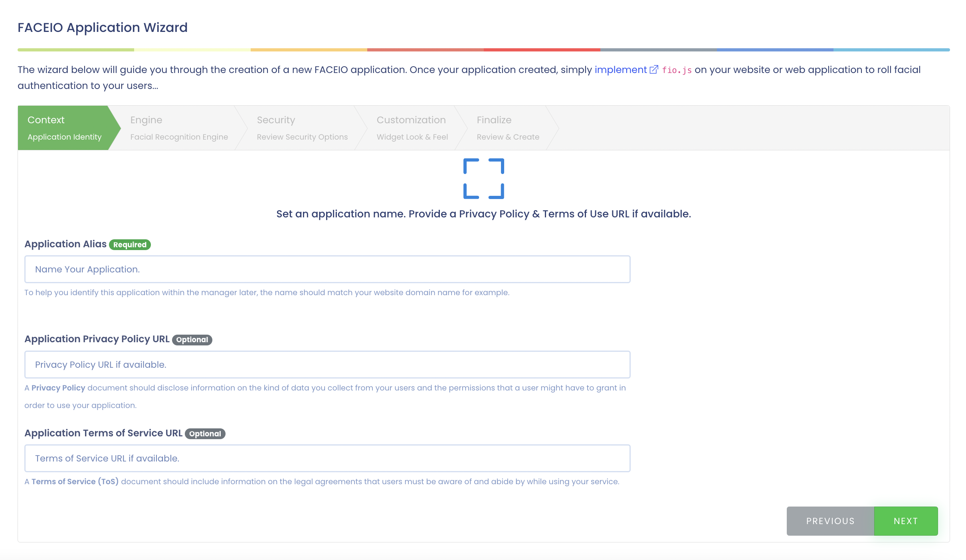The width and height of the screenshot is (966, 560).
Task: Click the Privacy Policy URL input
Action: 327,365
